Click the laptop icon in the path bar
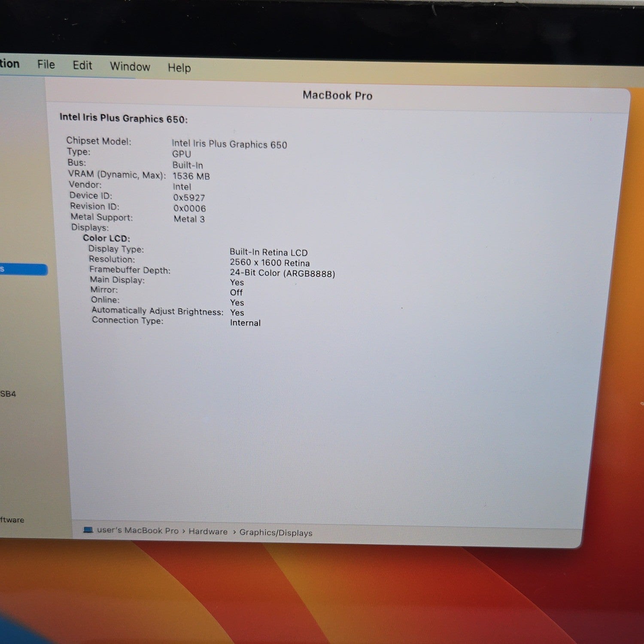Image resolution: width=644 pixels, height=644 pixels. tap(88, 530)
